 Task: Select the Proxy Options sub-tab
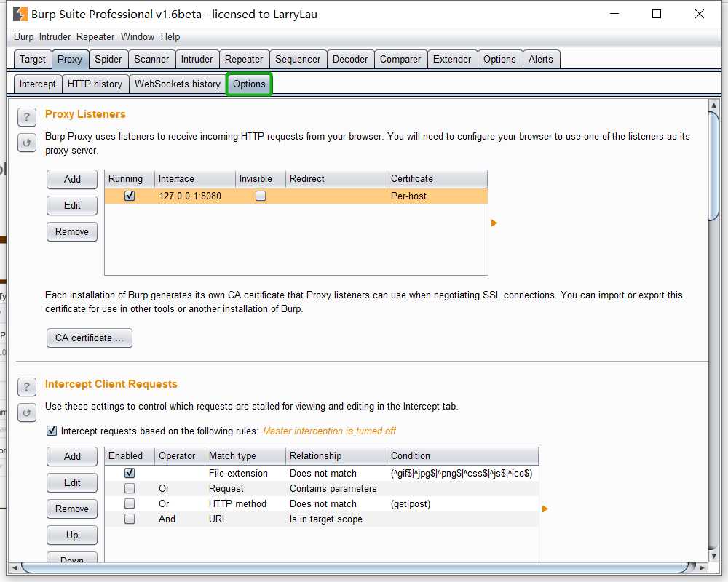(x=249, y=84)
